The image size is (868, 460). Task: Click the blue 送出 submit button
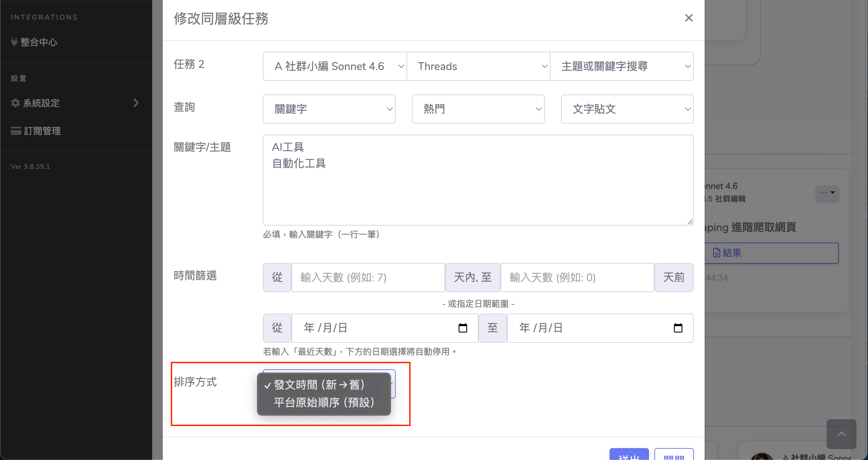(x=629, y=455)
